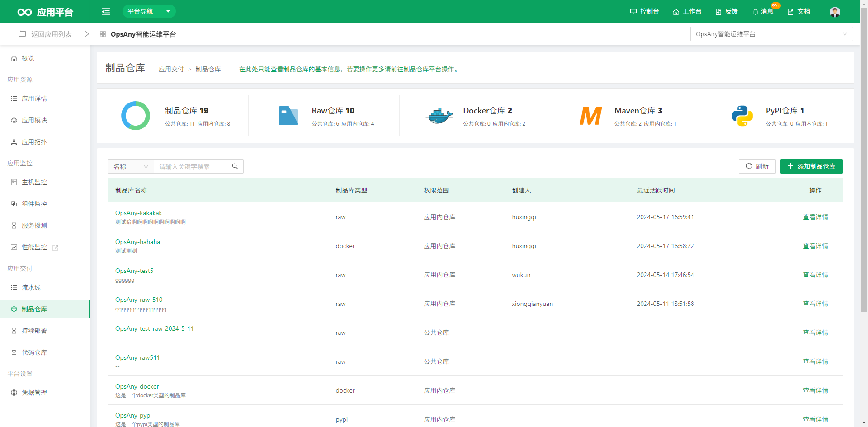Click the 凭据管理 gear icon

click(x=14, y=393)
